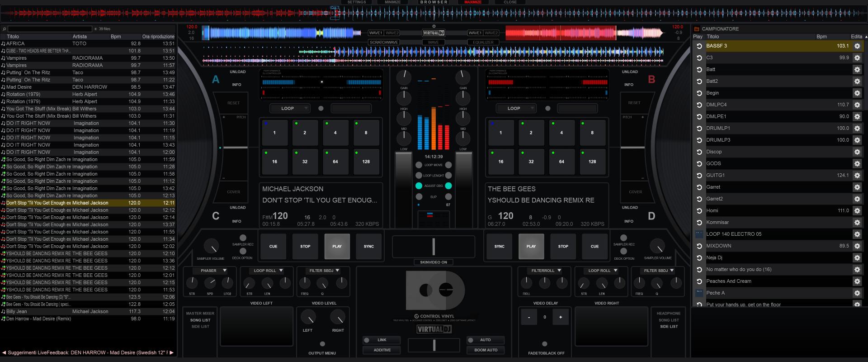Open deck B LOOP dropdown
Viewport: 868px width, 362px height.
[x=516, y=109]
